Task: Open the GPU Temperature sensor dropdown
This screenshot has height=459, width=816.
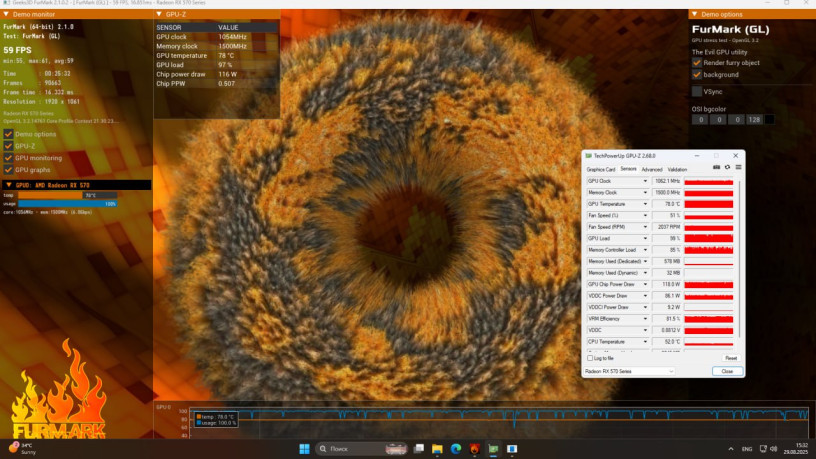Action: click(645, 204)
